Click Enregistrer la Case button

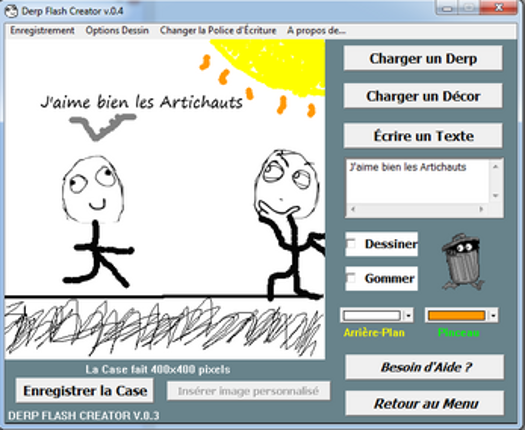tap(85, 390)
